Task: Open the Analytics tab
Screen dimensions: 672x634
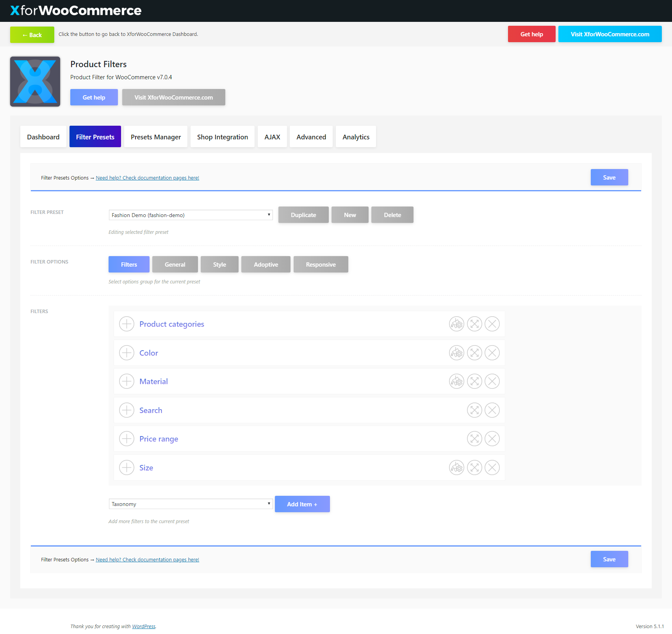Action: click(x=356, y=137)
